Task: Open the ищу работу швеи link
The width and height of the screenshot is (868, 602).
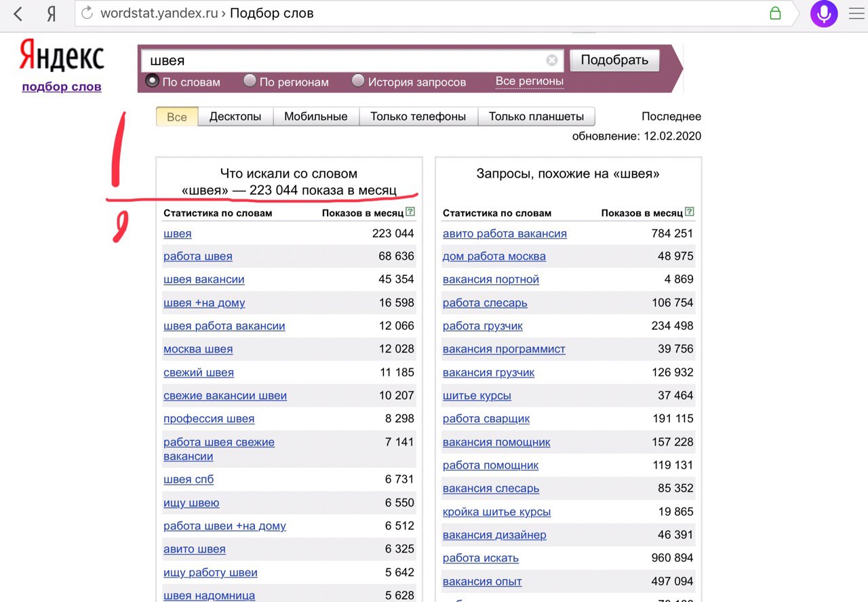Action: pyautogui.click(x=210, y=573)
